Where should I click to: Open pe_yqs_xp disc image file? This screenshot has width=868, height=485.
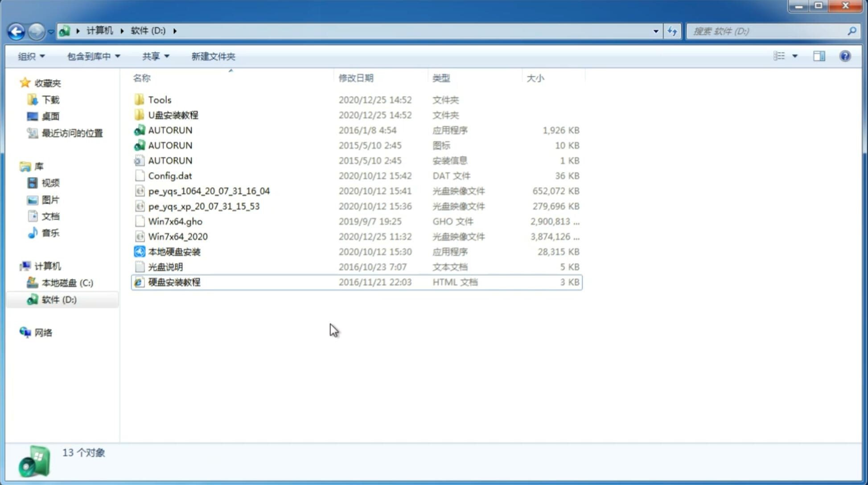click(204, 206)
